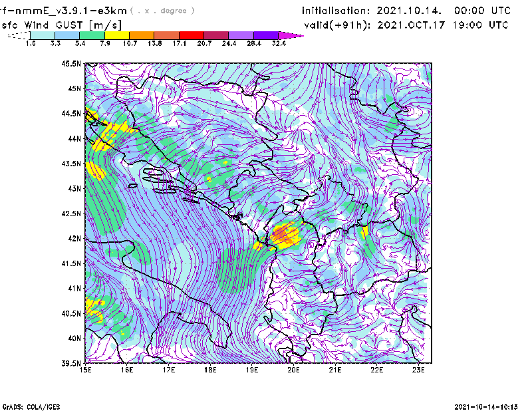Image resolution: width=532 pixels, height=411 pixels.
Task: Click the "valid(+91h):" label
Action: [338, 25]
